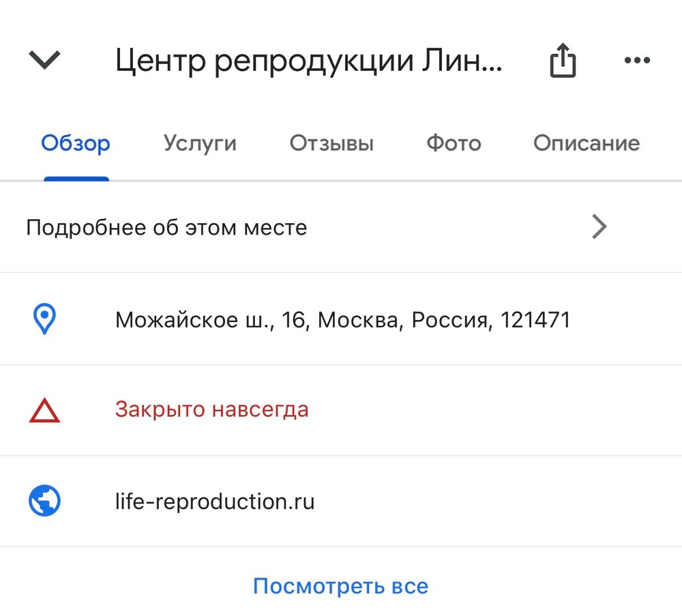Screen dimensions: 682x616
Task: Switch to the Отзывы tab
Action: click(x=331, y=143)
